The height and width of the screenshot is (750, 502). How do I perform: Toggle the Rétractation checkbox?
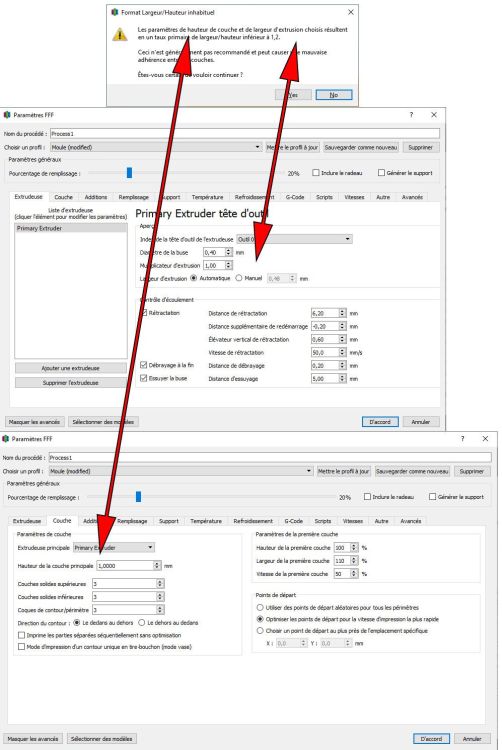[x=143, y=312]
